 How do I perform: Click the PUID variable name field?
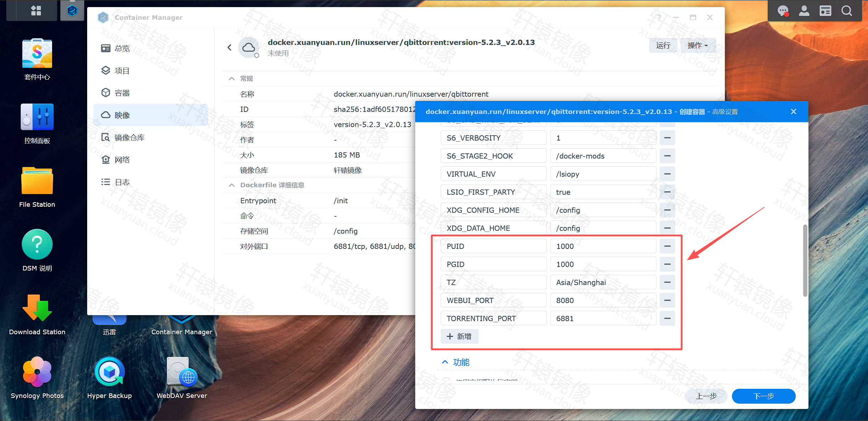pos(494,246)
